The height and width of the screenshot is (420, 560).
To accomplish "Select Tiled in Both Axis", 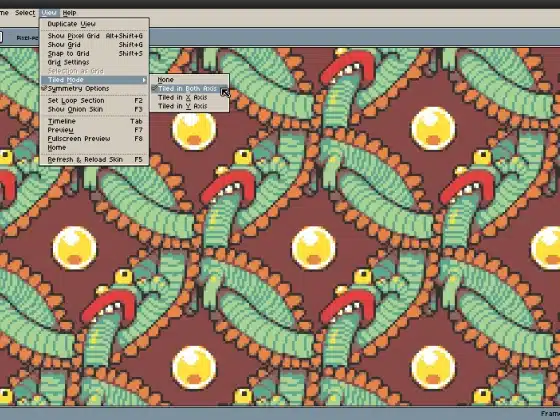I will [x=189, y=89].
